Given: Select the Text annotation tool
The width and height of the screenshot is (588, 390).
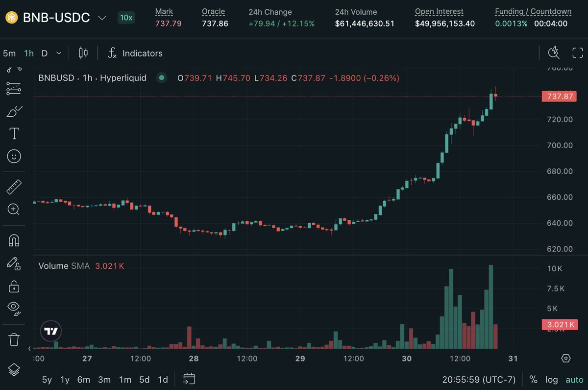Looking at the screenshot, I should (14, 133).
